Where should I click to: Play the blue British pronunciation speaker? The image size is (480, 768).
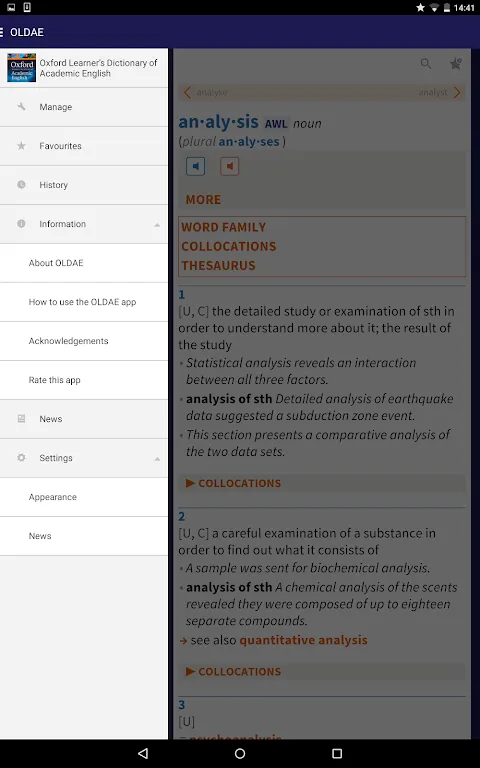[195, 167]
